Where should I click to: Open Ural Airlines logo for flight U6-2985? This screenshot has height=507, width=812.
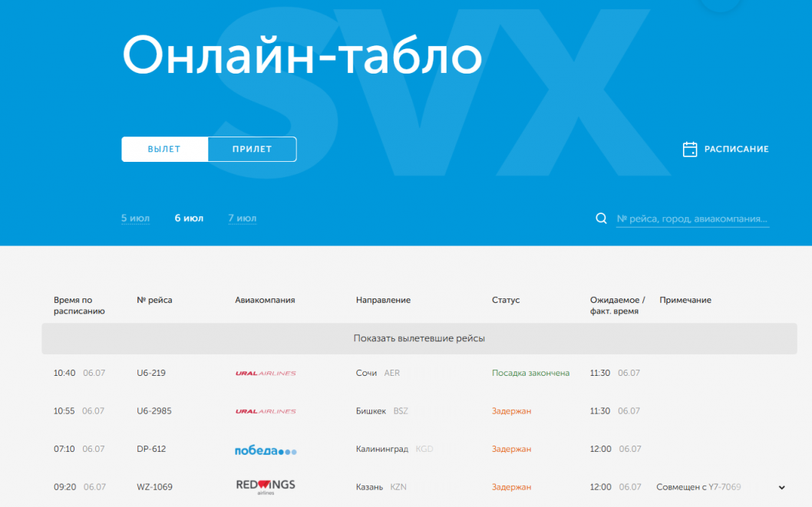266,411
